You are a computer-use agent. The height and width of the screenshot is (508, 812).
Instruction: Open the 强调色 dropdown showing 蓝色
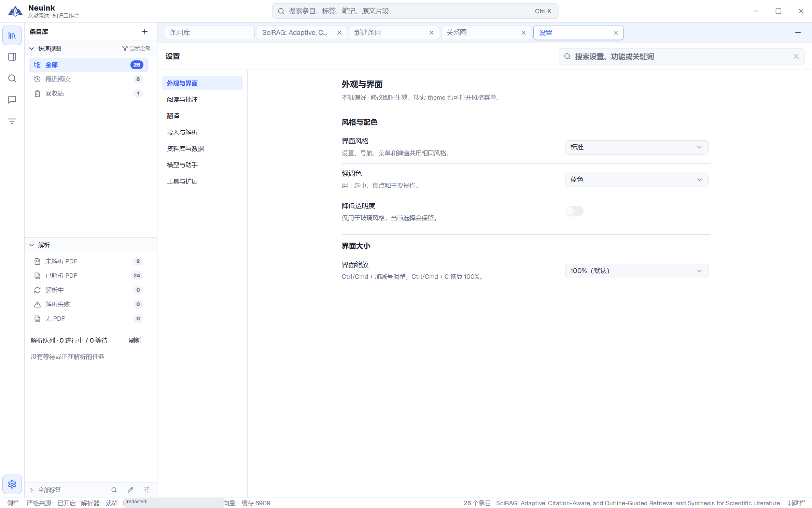636,180
